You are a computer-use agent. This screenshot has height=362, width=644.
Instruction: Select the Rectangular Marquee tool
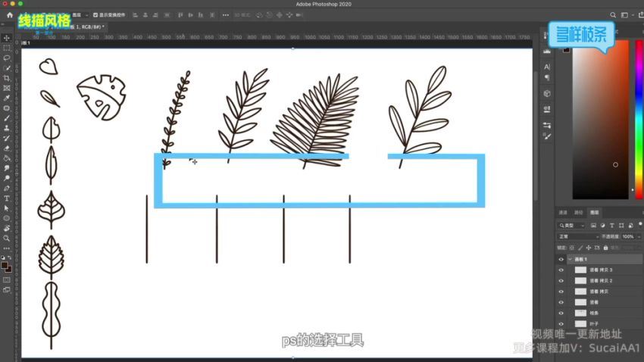tap(6, 48)
